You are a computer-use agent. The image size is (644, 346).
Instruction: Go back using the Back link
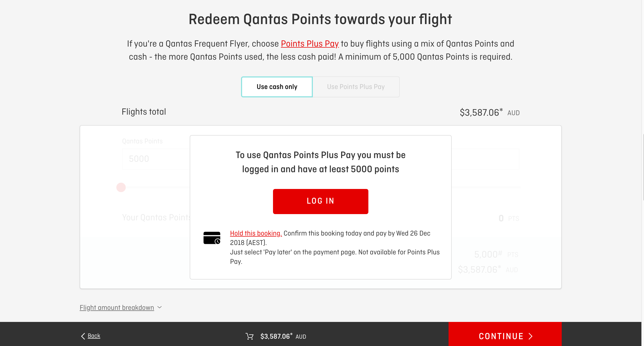tap(94, 336)
